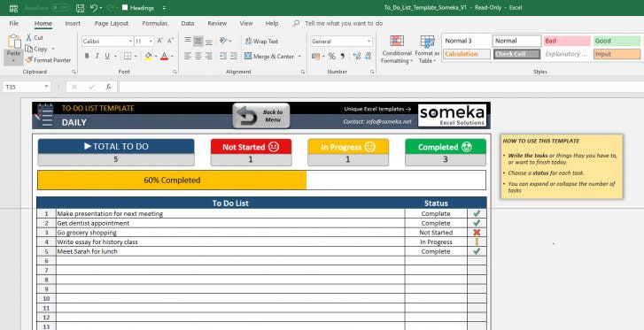This screenshot has height=330, width=644.
Task: Apply Comma Style format
Action: pyautogui.click(x=343, y=57)
